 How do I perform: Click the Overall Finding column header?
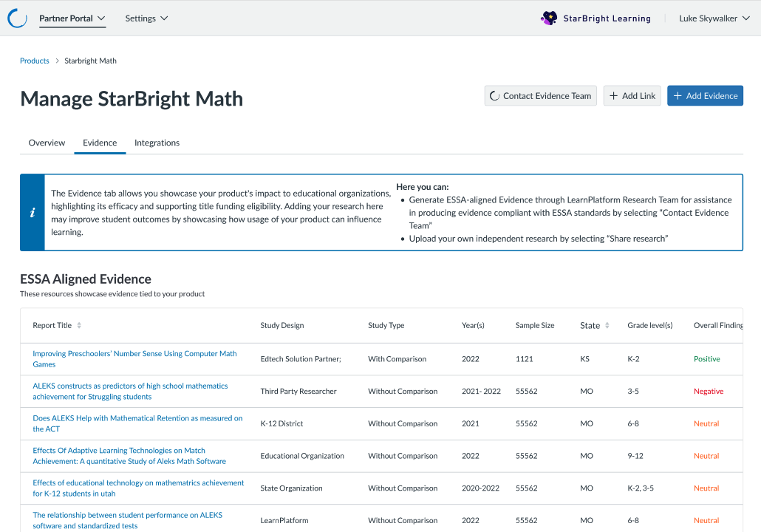coord(718,325)
